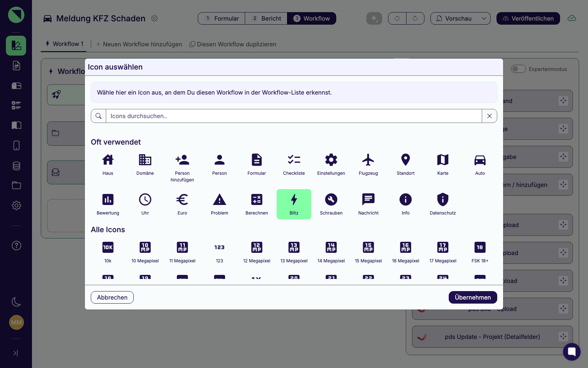Click the Abbrechen button
The width and height of the screenshot is (588, 368).
(x=112, y=297)
